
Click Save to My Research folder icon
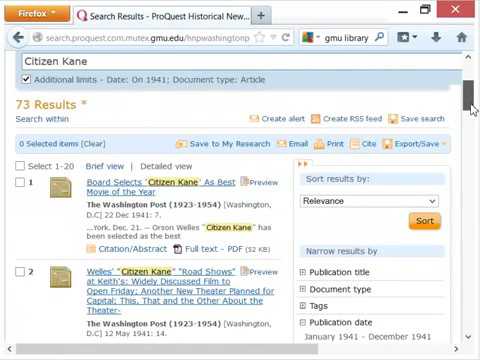pyautogui.click(x=181, y=144)
